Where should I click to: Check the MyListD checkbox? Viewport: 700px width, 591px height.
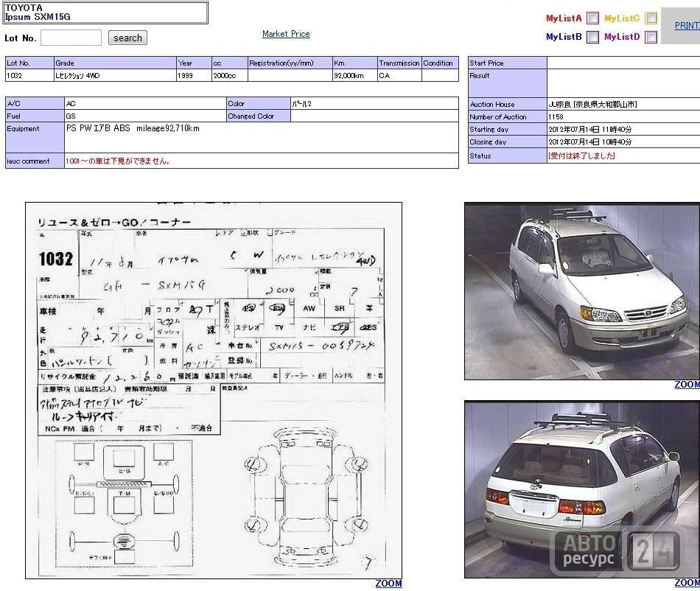coord(651,37)
